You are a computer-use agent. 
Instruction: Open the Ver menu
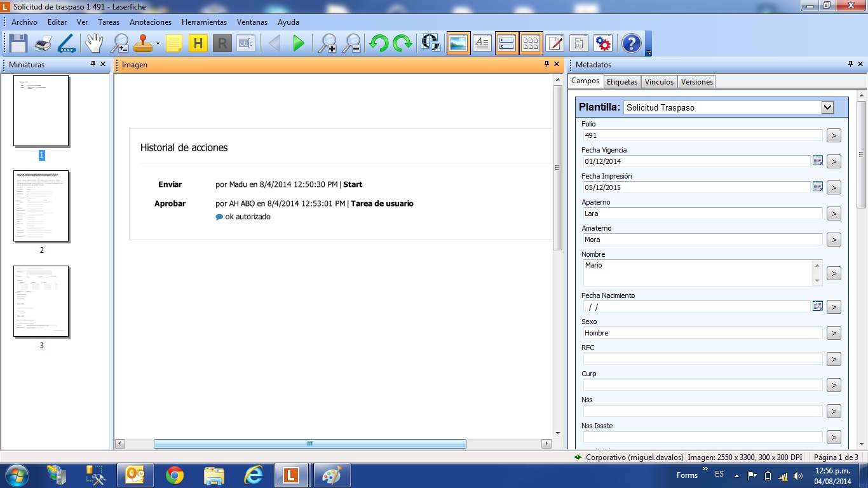tap(83, 22)
